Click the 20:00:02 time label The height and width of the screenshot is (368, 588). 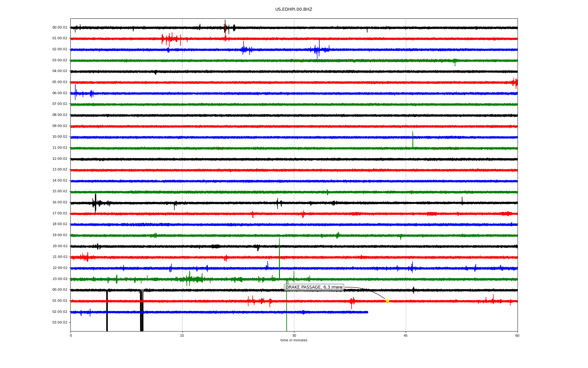click(60, 246)
